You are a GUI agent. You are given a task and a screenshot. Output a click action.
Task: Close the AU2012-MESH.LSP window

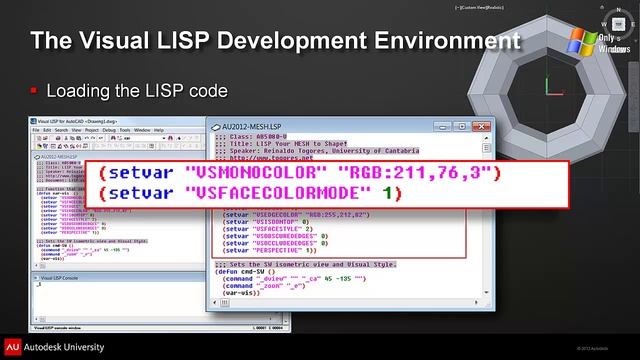point(482,127)
